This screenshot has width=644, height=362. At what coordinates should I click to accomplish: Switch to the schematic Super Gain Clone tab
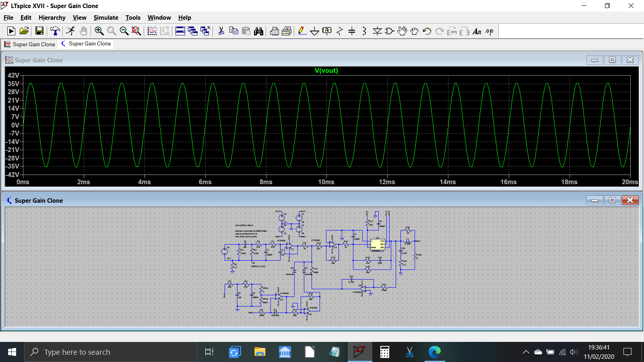86,43
